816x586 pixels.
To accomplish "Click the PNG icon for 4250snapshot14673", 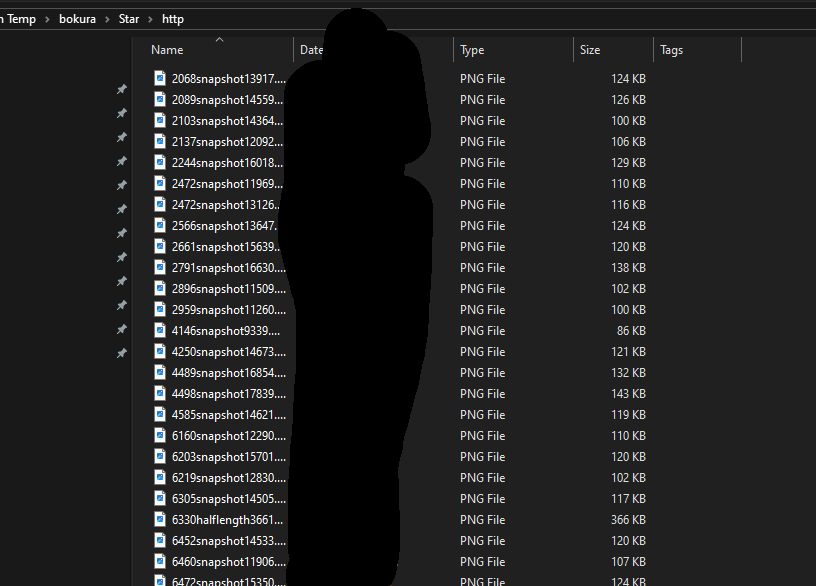I will [x=160, y=352].
